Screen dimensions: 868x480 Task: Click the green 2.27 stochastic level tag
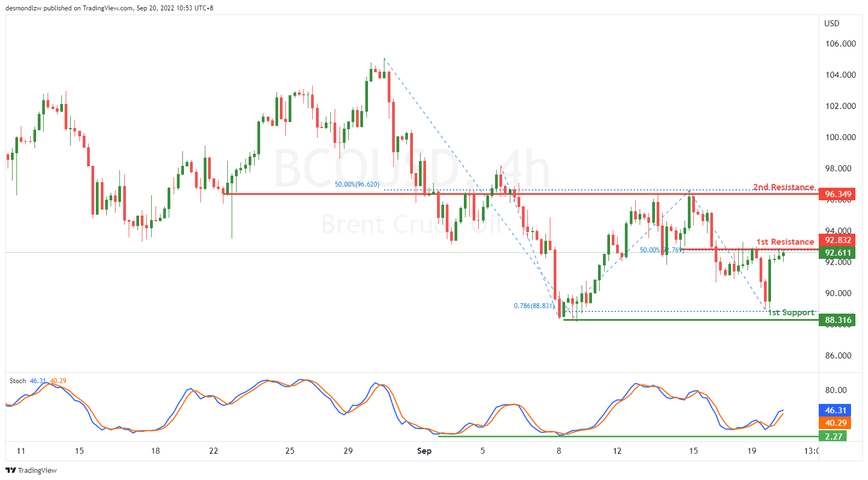pyautogui.click(x=833, y=436)
